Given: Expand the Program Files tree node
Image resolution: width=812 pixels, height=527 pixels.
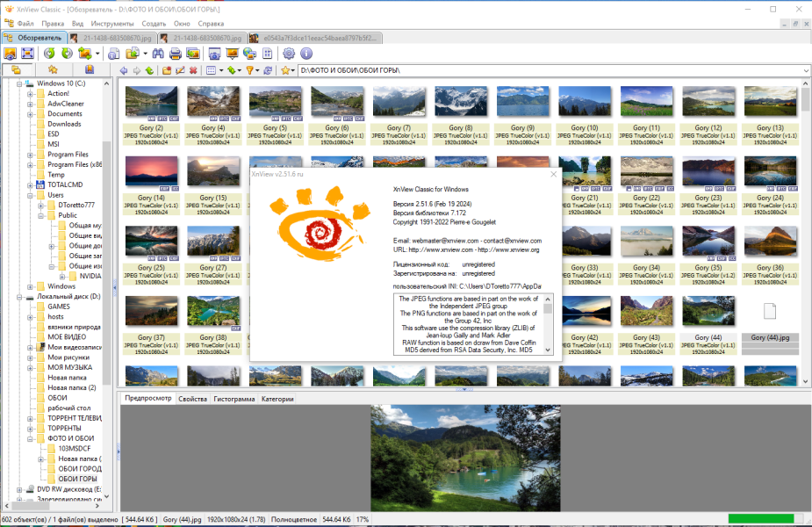Looking at the screenshot, I should 30,155.
